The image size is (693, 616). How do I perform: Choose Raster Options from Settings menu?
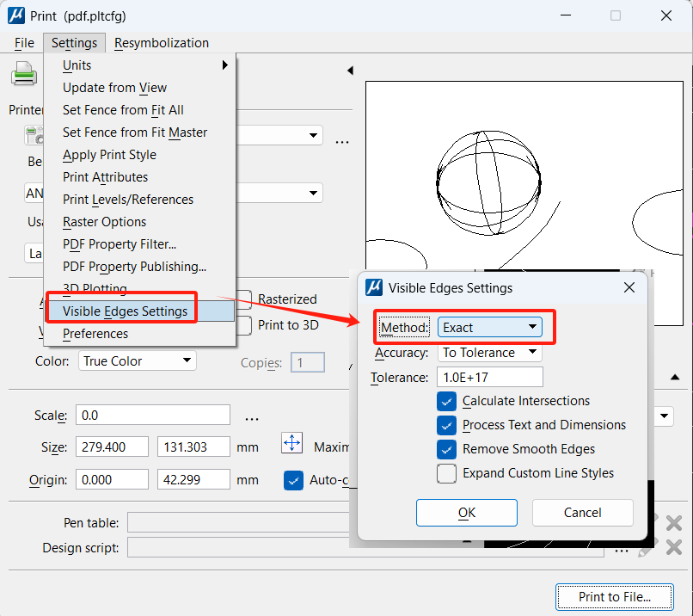click(x=104, y=222)
